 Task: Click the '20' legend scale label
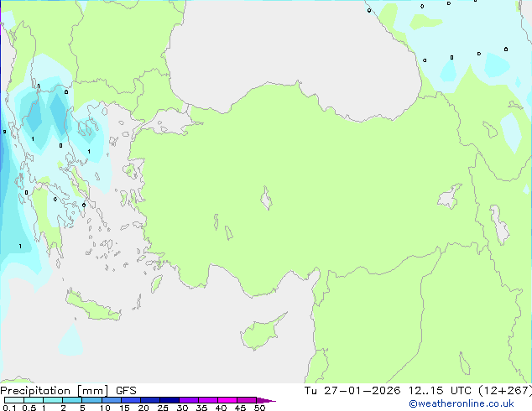point(143,408)
